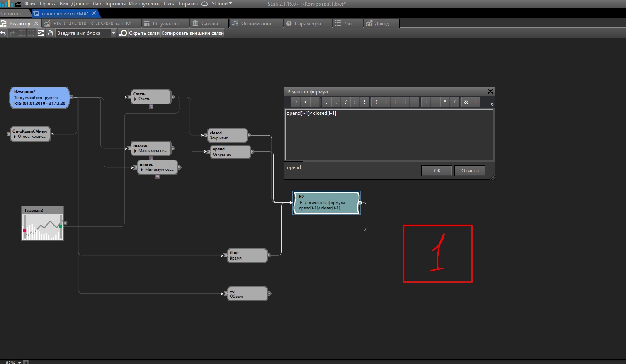The height and width of the screenshot is (364, 626).
Task: Insert the multiply asterisk operator
Action: pyautogui.click(x=445, y=102)
